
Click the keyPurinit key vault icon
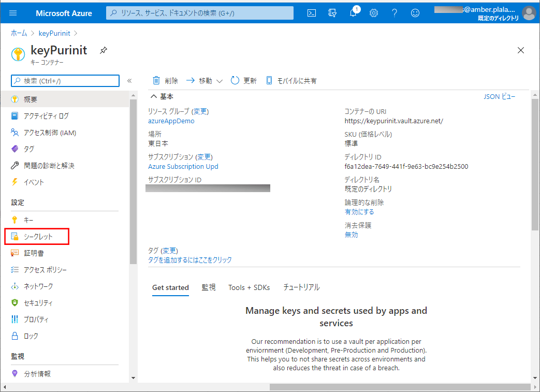[18, 54]
